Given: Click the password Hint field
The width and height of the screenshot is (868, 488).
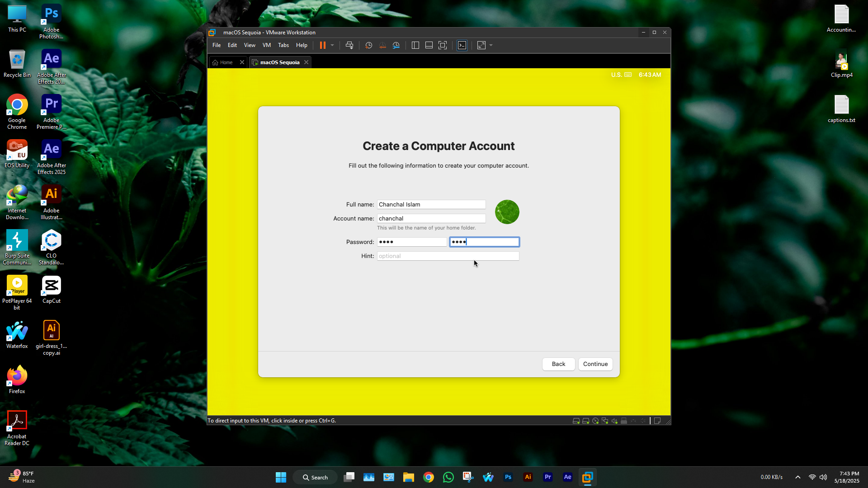Looking at the screenshot, I should 448,256.
